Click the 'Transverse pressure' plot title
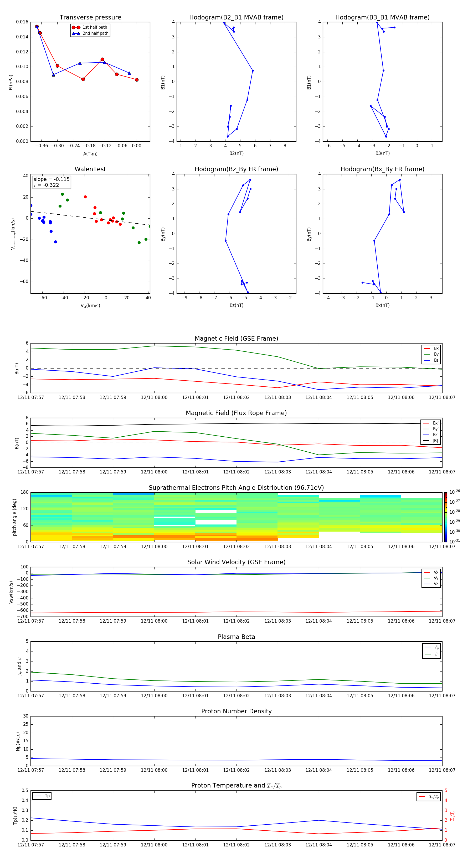The width and height of the screenshot is (473, 868). (90, 18)
